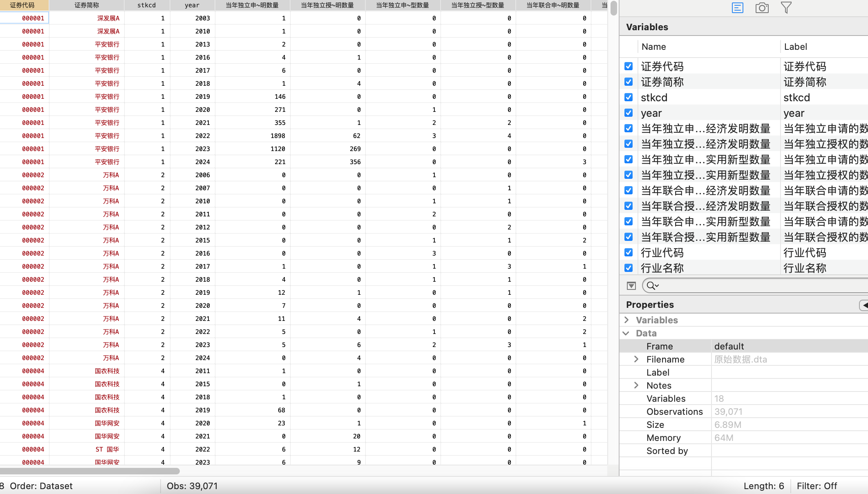Click the Label header in the Variables list
Viewport: 868px width, 494px height.
point(795,47)
